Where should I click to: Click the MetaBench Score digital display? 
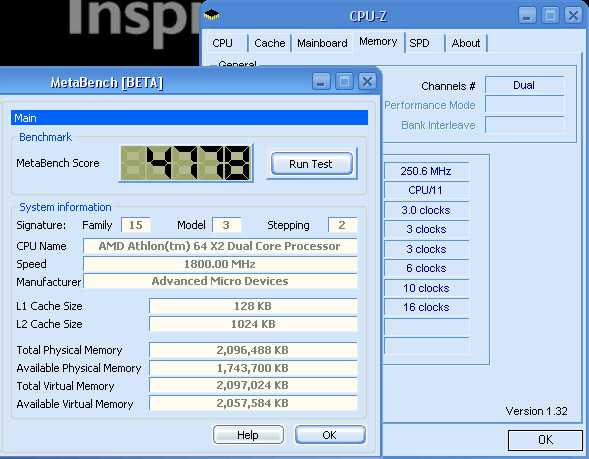(186, 163)
